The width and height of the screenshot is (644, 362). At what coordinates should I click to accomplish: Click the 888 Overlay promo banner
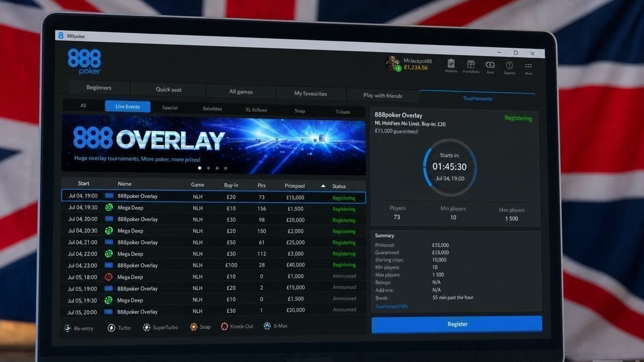click(214, 145)
